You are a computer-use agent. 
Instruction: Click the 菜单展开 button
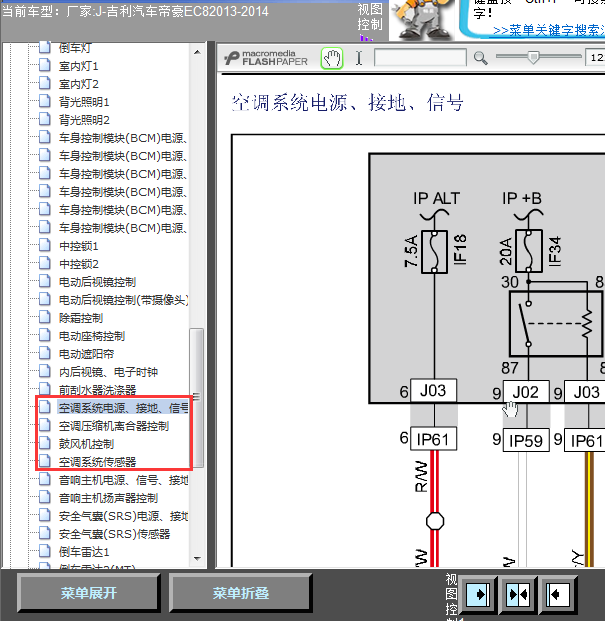pyautogui.click(x=89, y=593)
